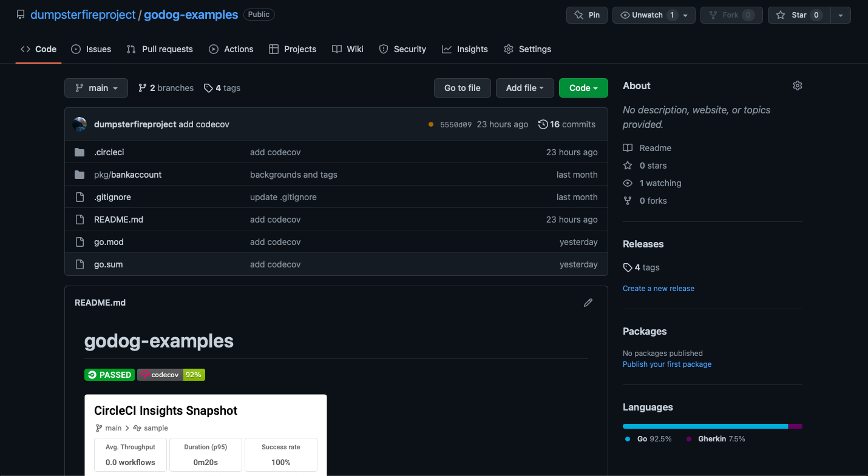Open the Security tab
This screenshot has height=476, width=868.
[x=402, y=49]
